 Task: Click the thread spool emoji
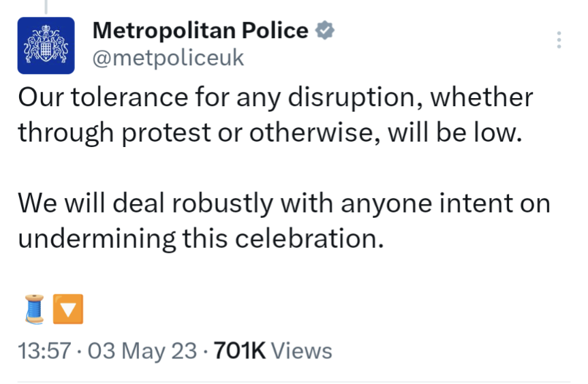(x=34, y=309)
